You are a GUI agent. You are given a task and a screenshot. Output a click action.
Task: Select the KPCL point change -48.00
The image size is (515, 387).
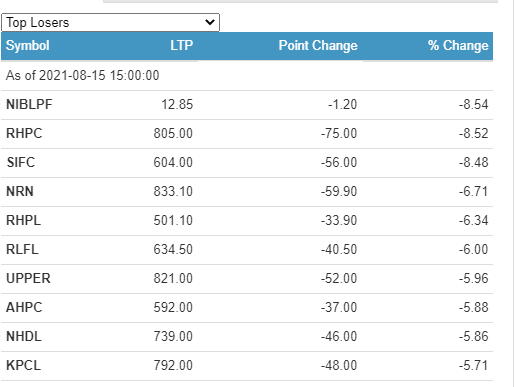pyautogui.click(x=339, y=366)
